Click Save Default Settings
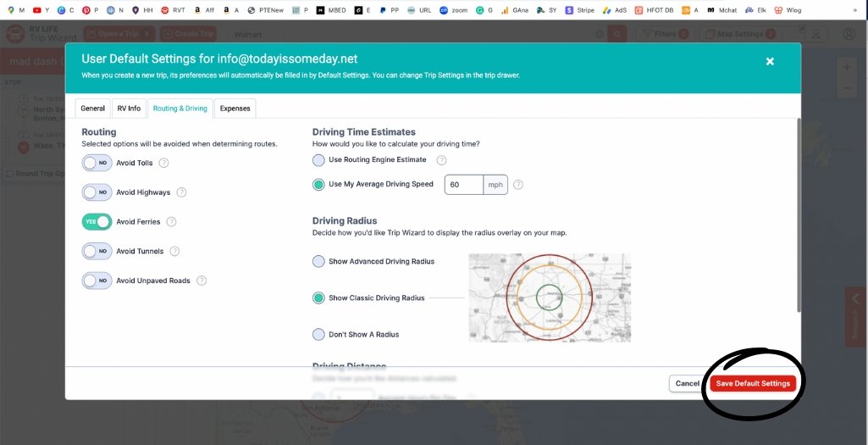 click(x=753, y=383)
